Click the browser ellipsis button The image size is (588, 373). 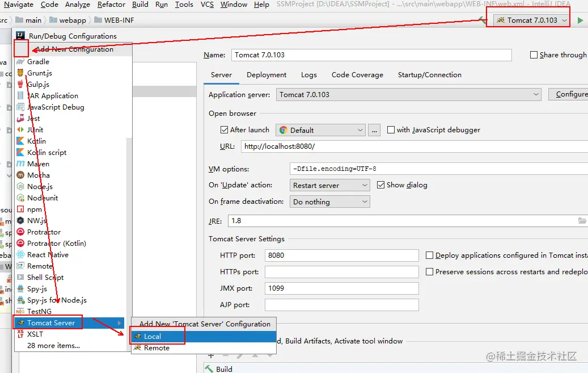tap(374, 130)
